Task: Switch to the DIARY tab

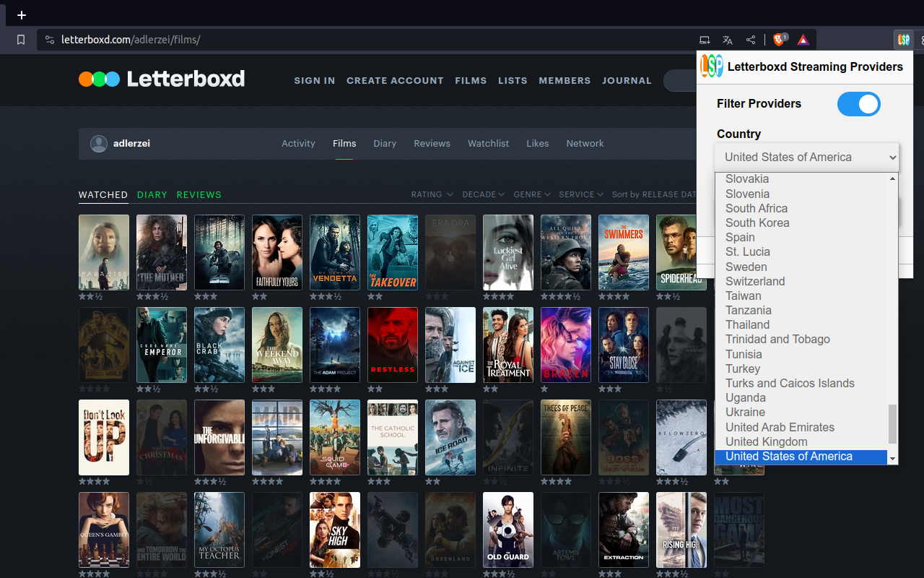Action: pos(152,194)
